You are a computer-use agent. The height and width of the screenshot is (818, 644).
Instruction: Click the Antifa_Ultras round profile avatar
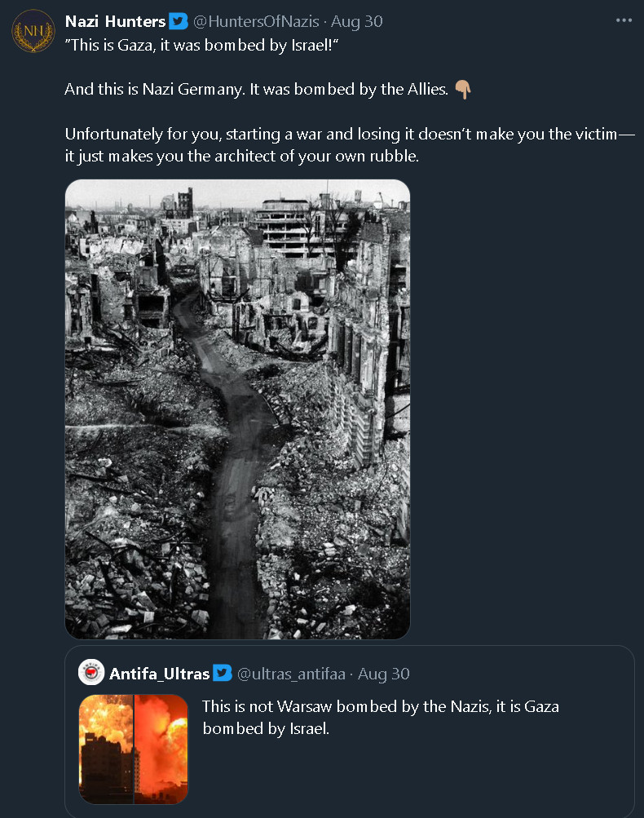pyautogui.click(x=91, y=673)
